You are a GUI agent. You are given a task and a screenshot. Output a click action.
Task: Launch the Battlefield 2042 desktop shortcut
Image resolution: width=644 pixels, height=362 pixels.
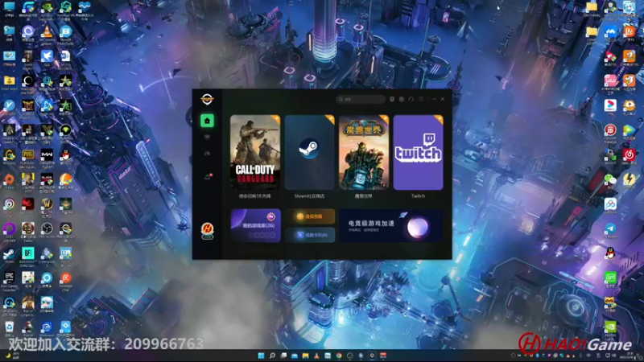pyautogui.click(x=28, y=257)
